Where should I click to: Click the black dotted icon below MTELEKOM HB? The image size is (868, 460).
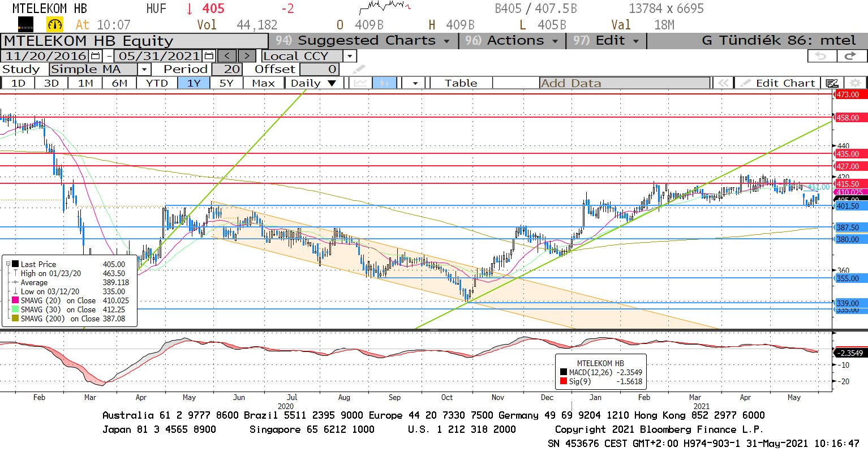click(x=25, y=24)
